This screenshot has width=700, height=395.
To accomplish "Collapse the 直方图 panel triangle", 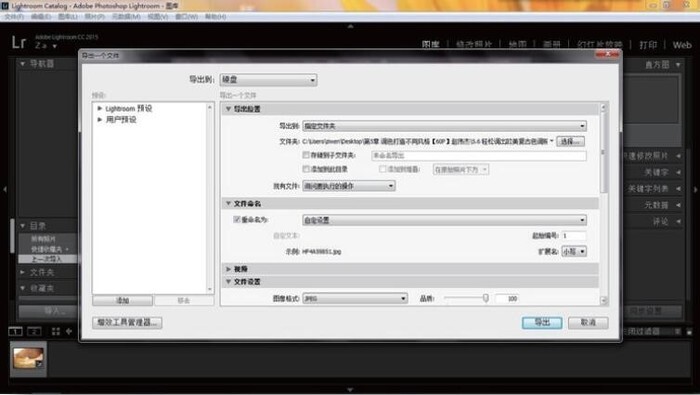I will click(678, 65).
